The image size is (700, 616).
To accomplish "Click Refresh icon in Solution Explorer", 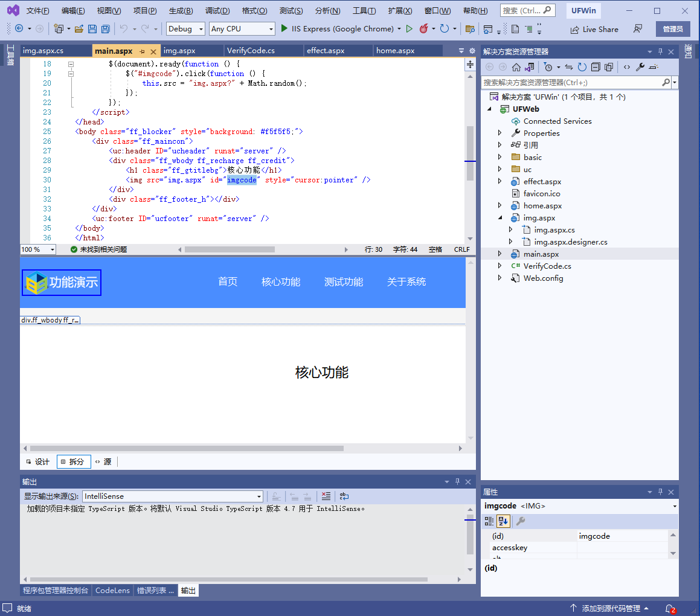I will pos(582,67).
